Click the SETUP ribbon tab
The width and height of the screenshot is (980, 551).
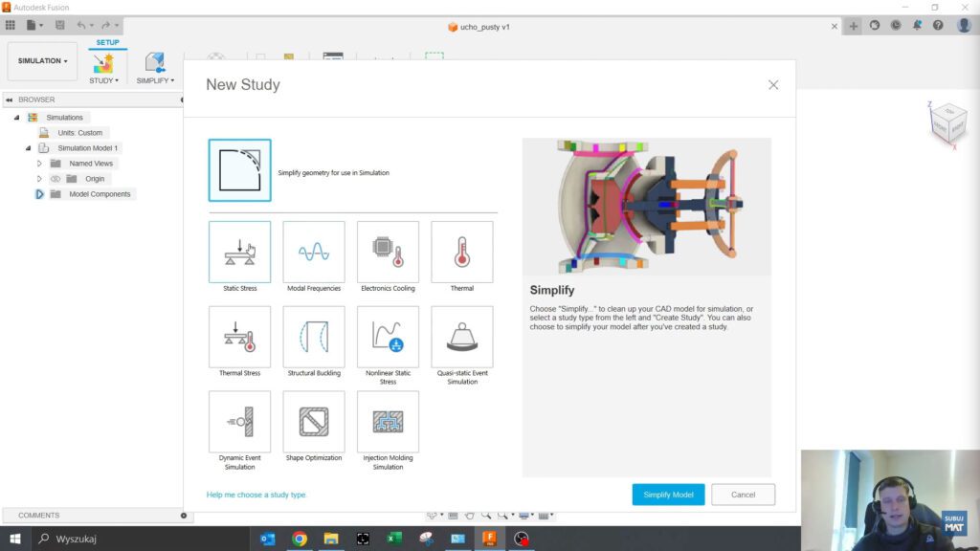pos(106,42)
